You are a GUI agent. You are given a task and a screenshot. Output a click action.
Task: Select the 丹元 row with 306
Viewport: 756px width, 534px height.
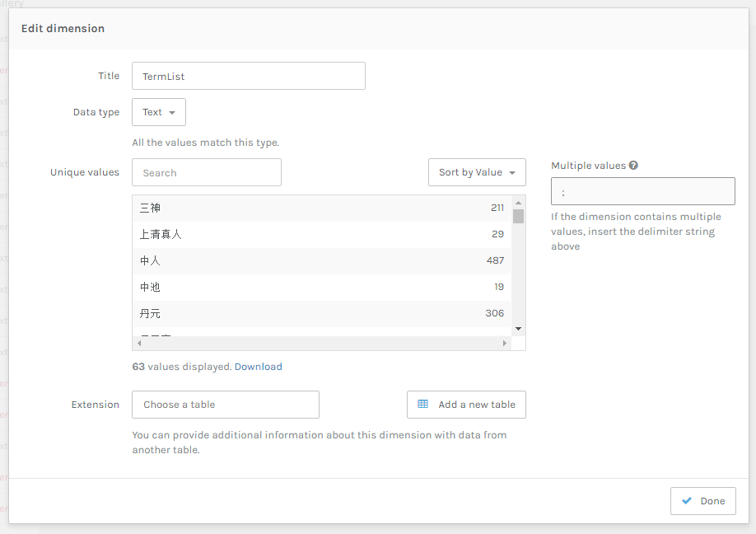point(321,313)
